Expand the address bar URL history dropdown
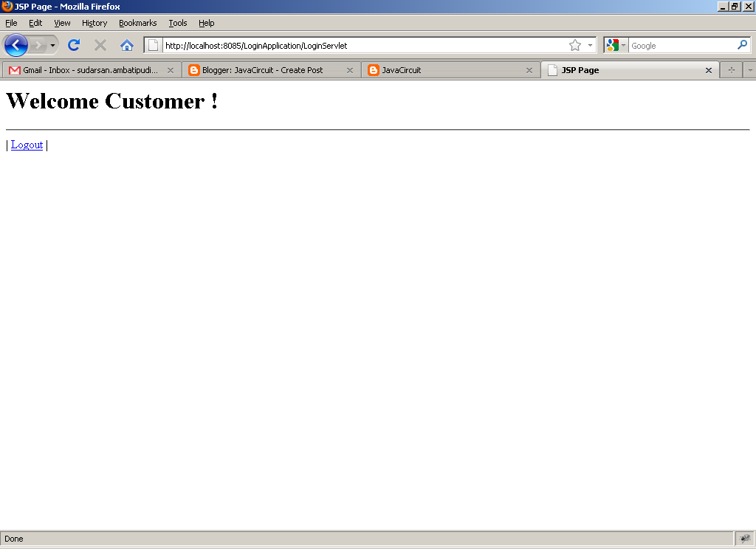756x549 pixels. point(590,45)
